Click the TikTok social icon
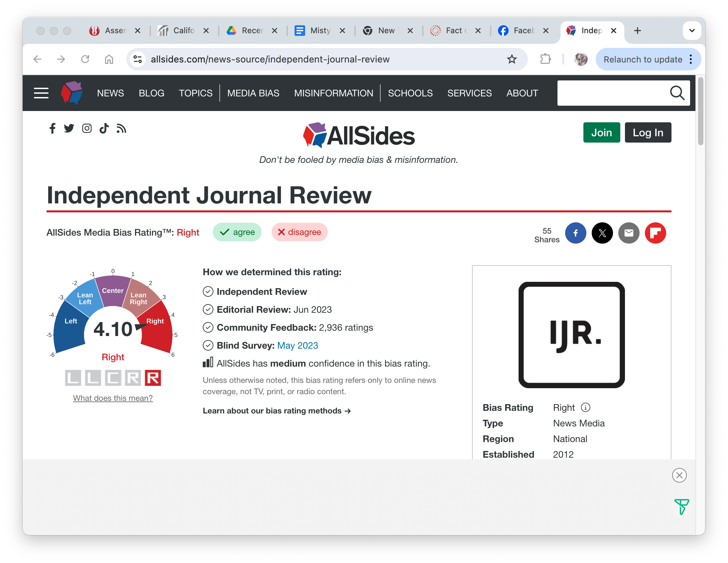This screenshot has width=728, height=563. [104, 128]
